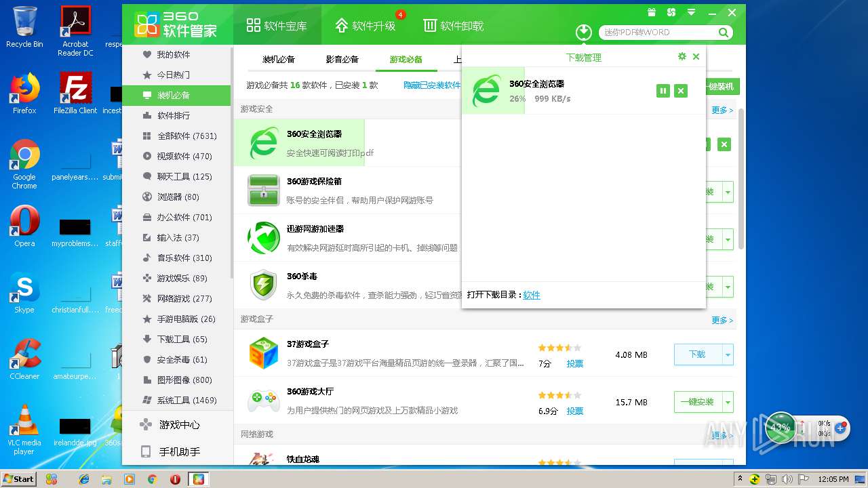Click 一键安装 button for 360游戏大厅
This screenshot has height=488, width=868.
[x=698, y=402]
